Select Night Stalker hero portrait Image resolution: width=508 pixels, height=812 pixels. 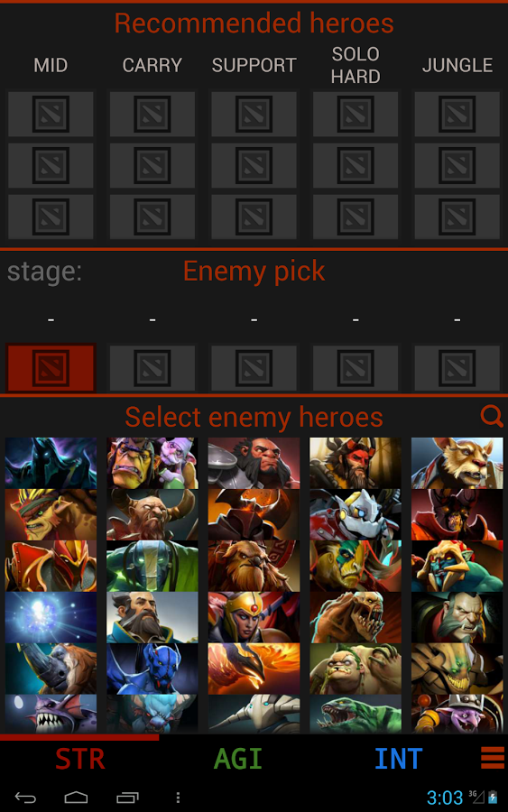pos(152,669)
